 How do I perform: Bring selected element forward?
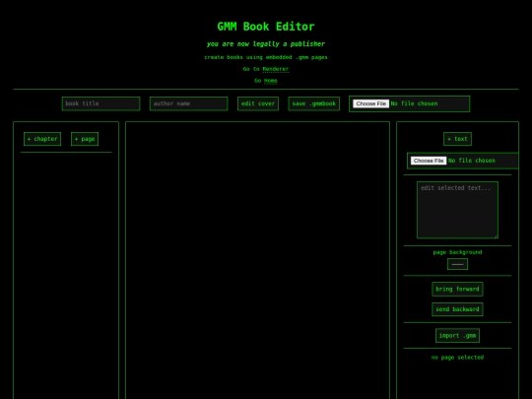click(x=457, y=289)
